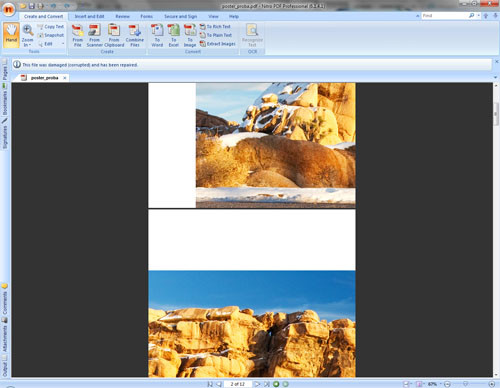500x388 pixels.
Task: Open the Output side panel
Action: click(x=4, y=366)
